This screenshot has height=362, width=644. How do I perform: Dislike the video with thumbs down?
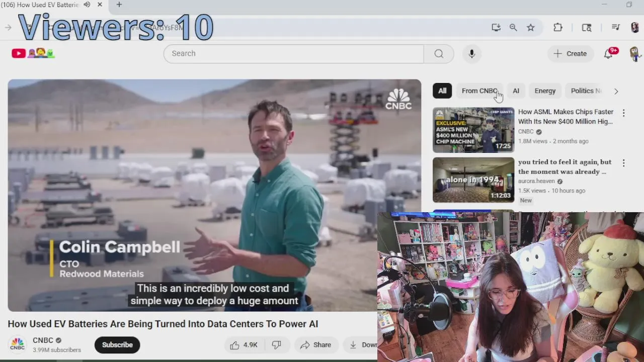point(276,345)
